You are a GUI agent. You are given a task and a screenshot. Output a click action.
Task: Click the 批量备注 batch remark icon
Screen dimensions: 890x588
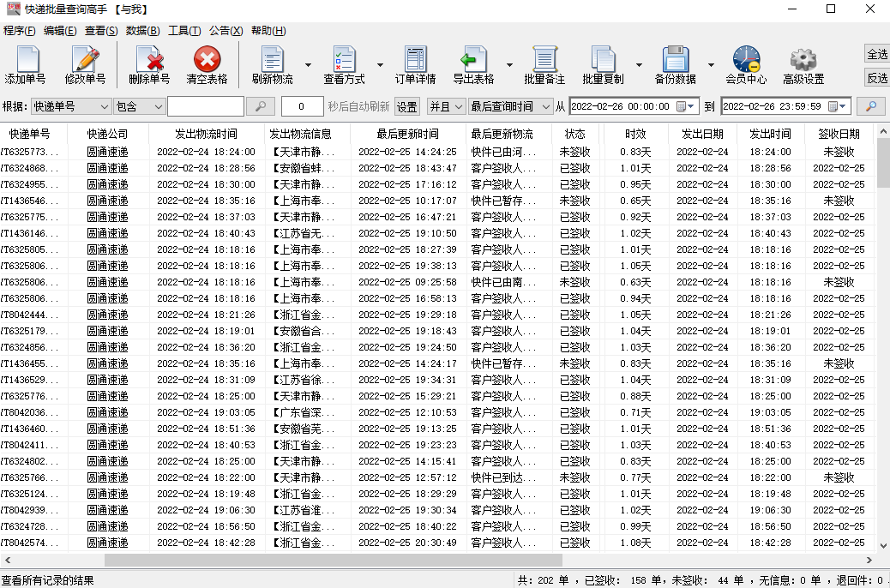tap(544, 65)
